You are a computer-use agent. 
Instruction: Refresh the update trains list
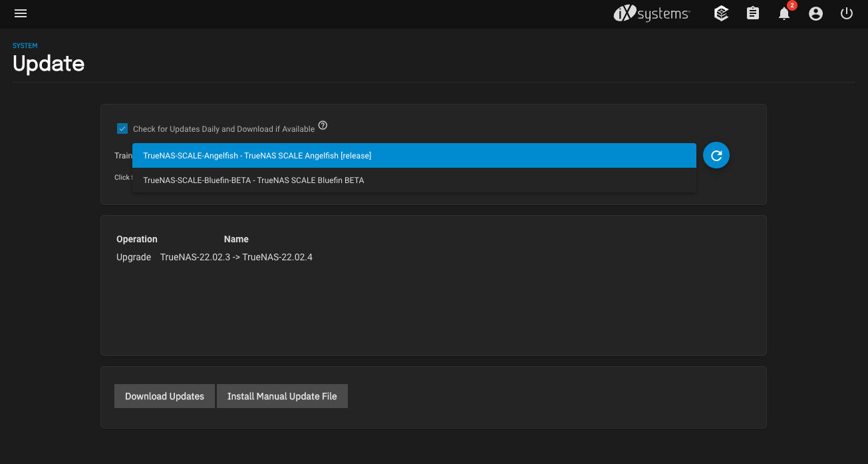716,155
